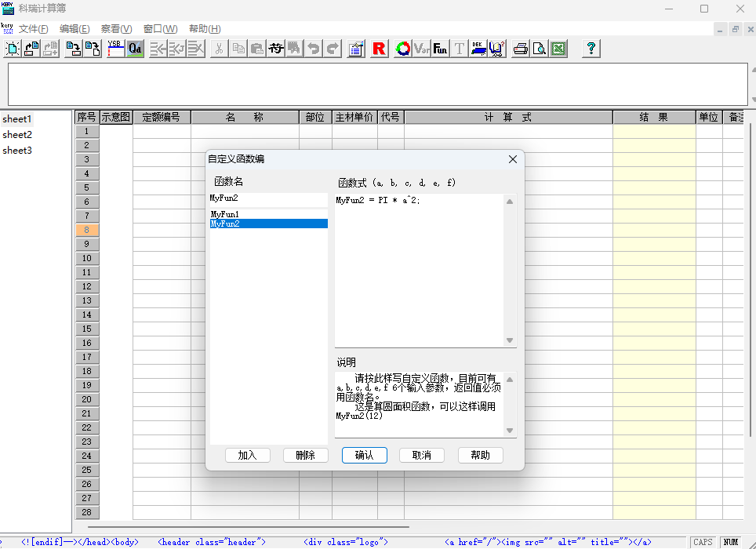Viewport: 756px width, 549px height.
Task: Click the Excel export toolbar icon
Action: pos(558,49)
